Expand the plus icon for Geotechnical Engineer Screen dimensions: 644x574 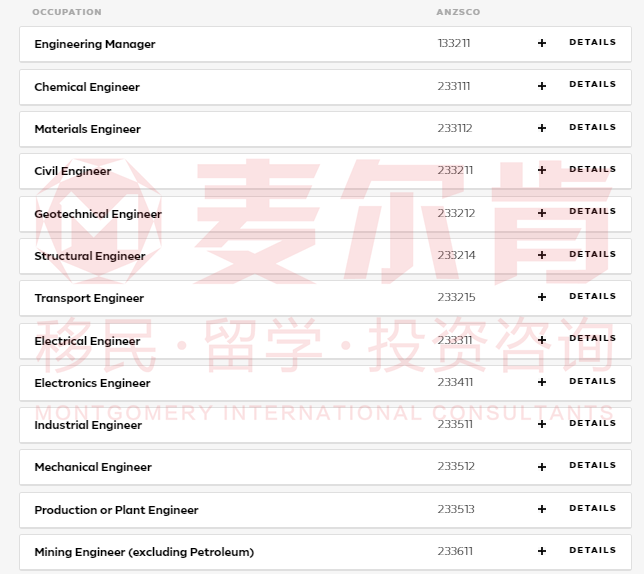tap(542, 213)
